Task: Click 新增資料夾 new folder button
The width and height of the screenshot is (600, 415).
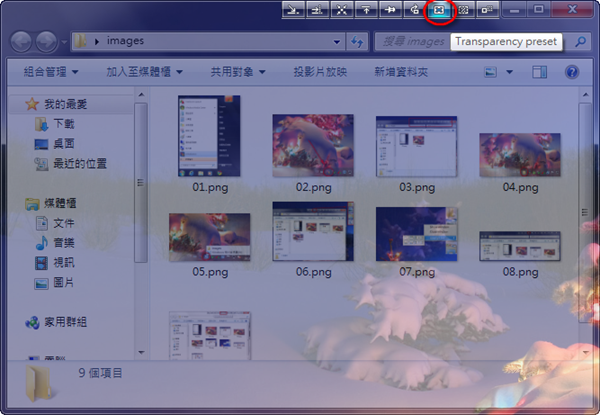Action: pos(401,72)
